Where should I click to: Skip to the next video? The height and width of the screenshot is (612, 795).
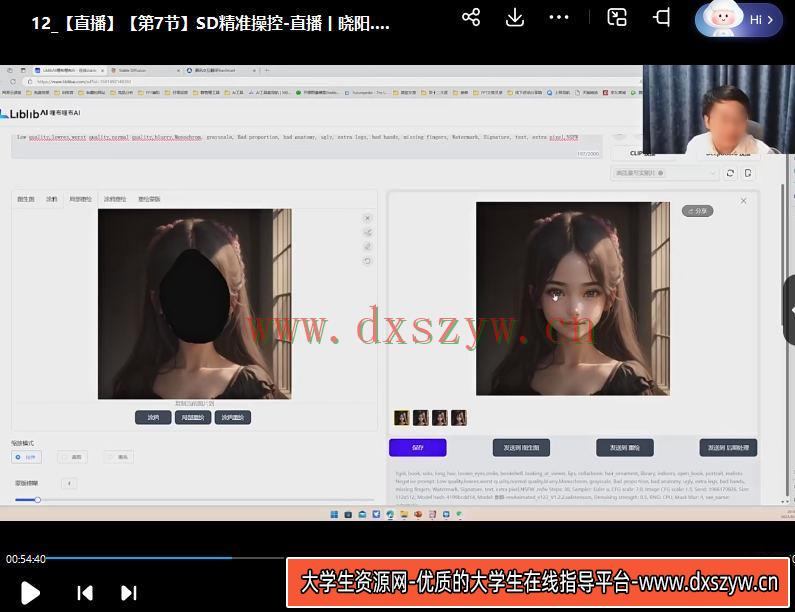(x=129, y=593)
